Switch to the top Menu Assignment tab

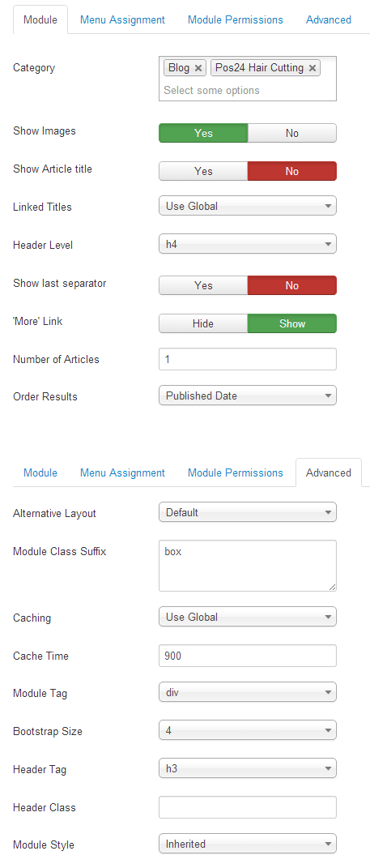click(122, 20)
